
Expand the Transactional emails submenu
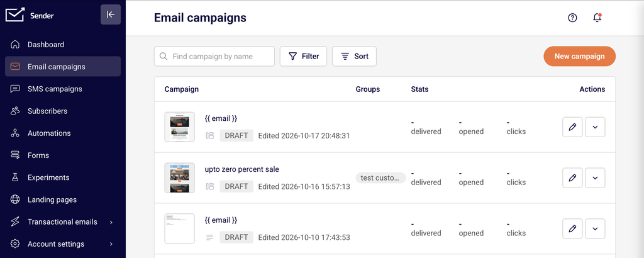111,222
